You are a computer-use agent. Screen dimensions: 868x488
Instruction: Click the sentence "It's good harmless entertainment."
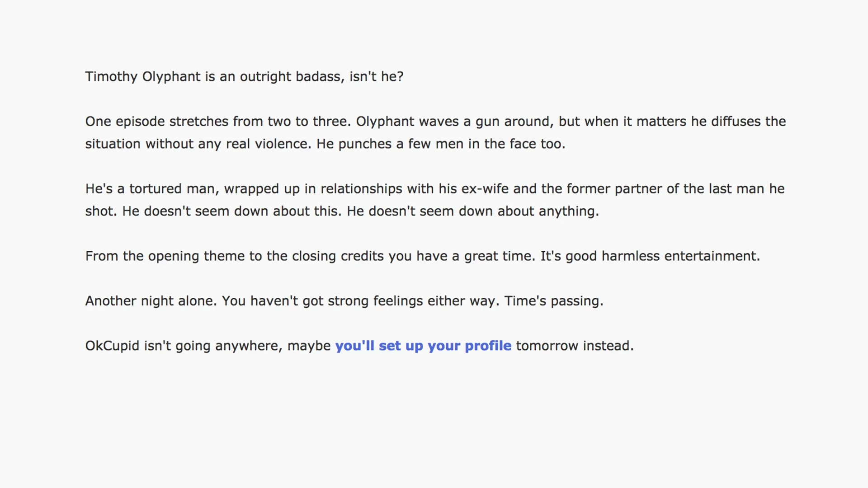tap(650, 256)
